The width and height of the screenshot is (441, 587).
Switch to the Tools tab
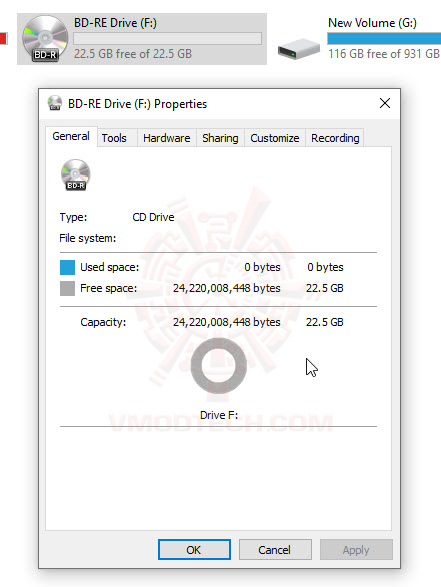114,138
